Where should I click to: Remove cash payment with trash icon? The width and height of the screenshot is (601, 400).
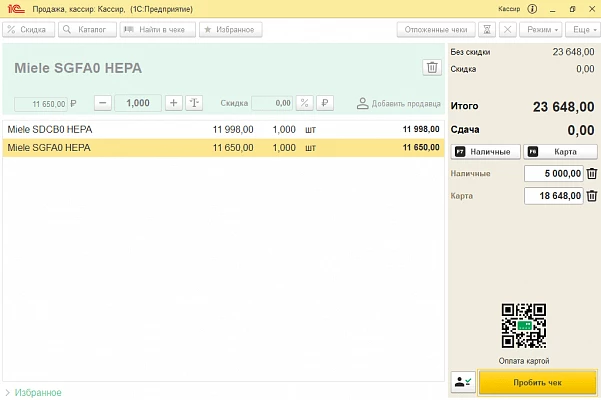click(x=592, y=174)
